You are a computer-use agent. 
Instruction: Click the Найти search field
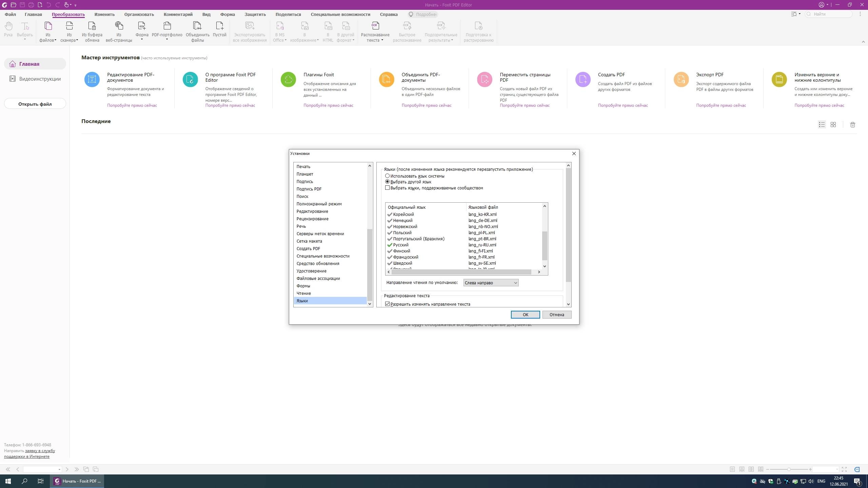coord(828,14)
